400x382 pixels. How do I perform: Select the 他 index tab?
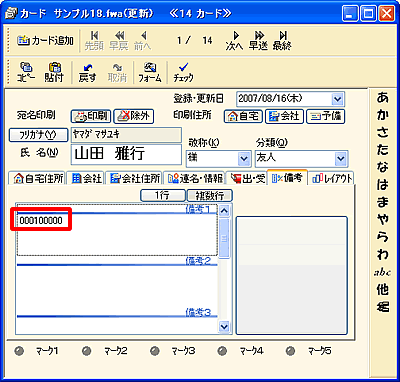[383, 290]
